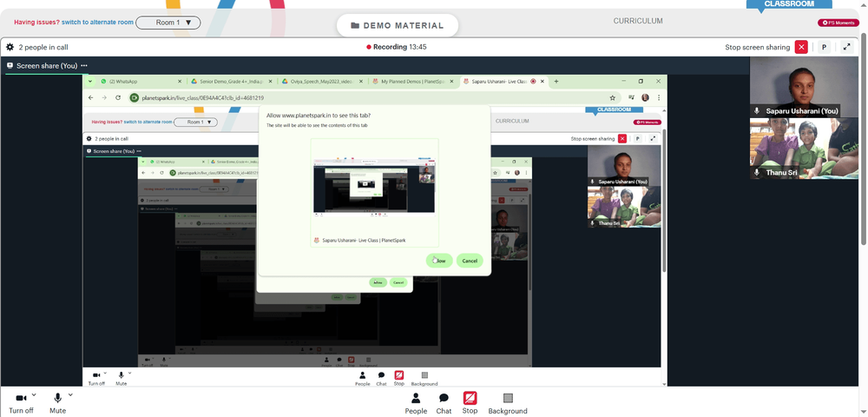The width and height of the screenshot is (868, 417).
Task: Switch to the WhatsApp tab in shared browser
Action: (x=140, y=82)
